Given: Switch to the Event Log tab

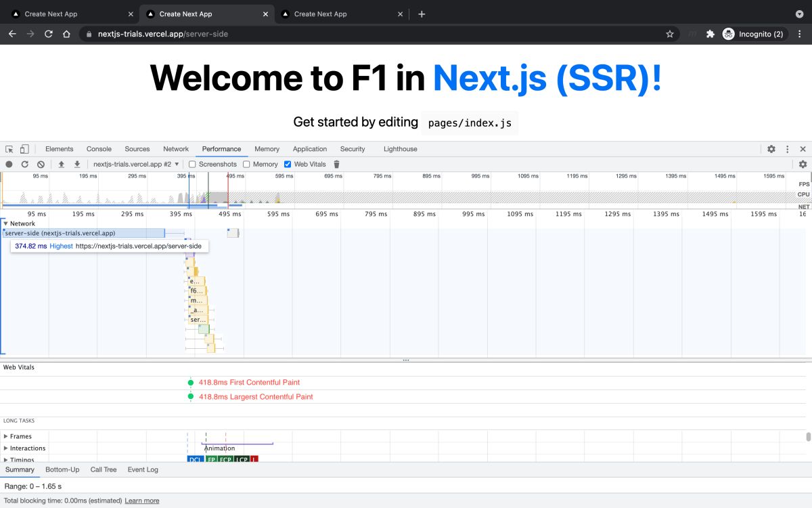Looking at the screenshot, I should click(143, 469).
